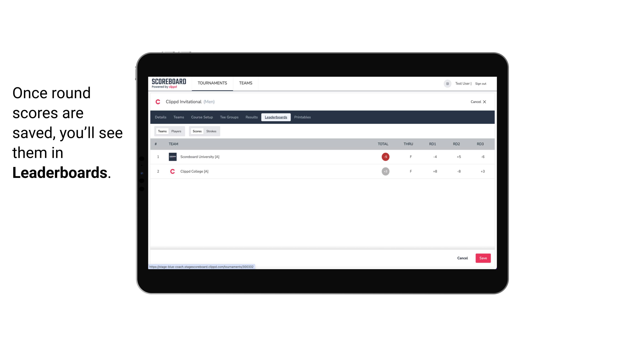
Task: Click the Cancel button
Action: pyautogui.click(x=462, y=258)
